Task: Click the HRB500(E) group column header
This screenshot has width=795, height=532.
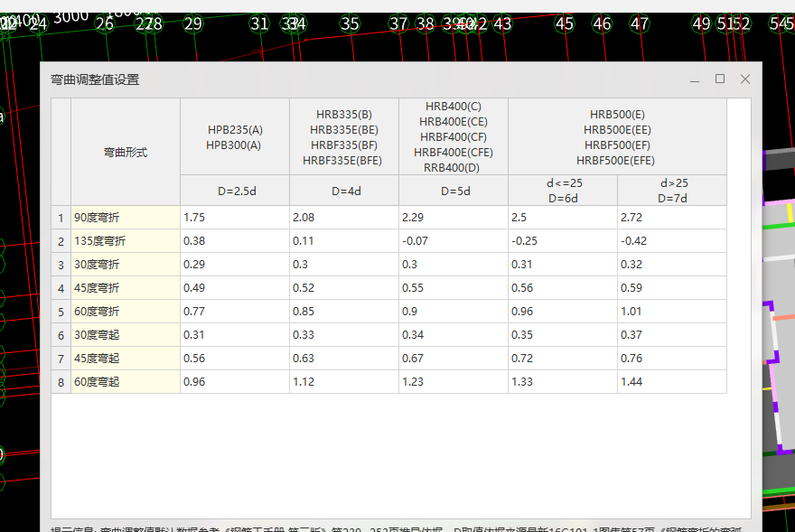Action: 618,137
